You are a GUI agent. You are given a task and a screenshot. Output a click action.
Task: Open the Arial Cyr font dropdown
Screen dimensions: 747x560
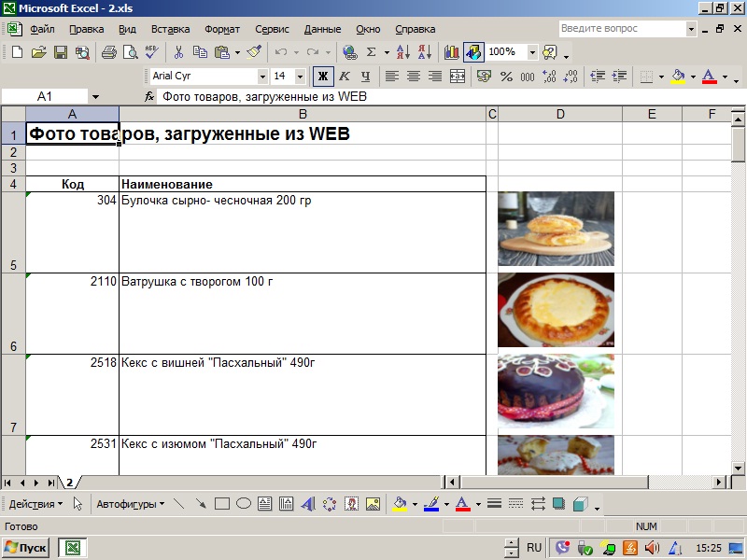tap(261, 77)
